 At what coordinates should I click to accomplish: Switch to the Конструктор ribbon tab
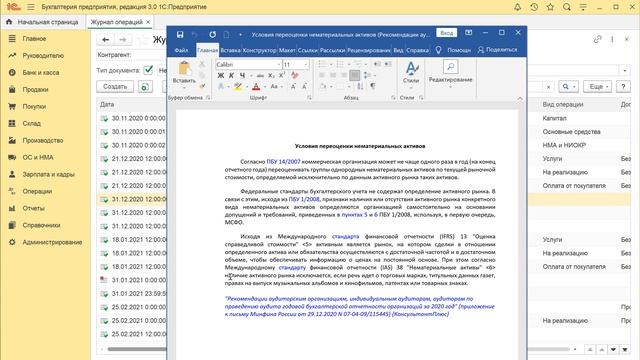tap(260, 50)
